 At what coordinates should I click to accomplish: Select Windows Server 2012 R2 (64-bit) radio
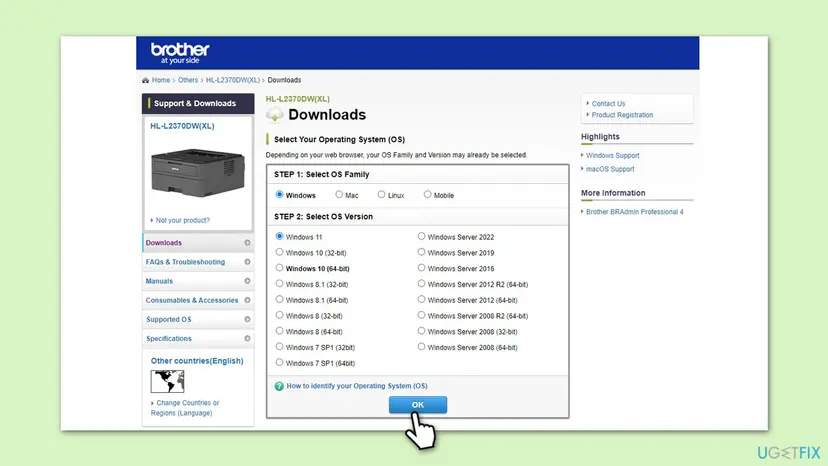[421, 284]
